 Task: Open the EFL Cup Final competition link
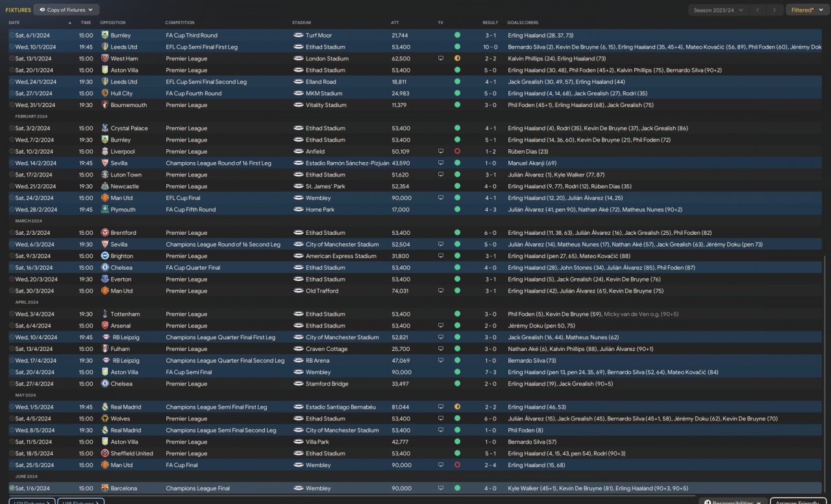click(182, 198)
